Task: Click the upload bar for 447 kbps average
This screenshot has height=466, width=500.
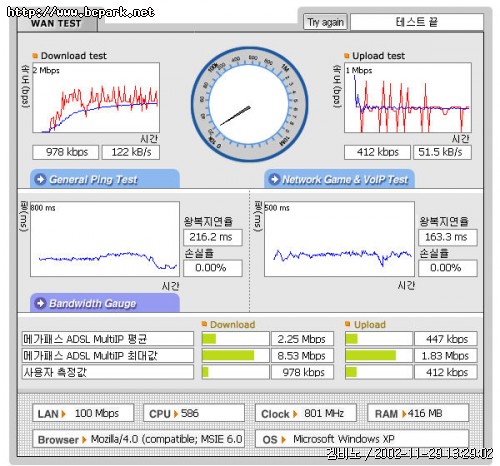Action: pyautogui.click(x=379, y=339)
